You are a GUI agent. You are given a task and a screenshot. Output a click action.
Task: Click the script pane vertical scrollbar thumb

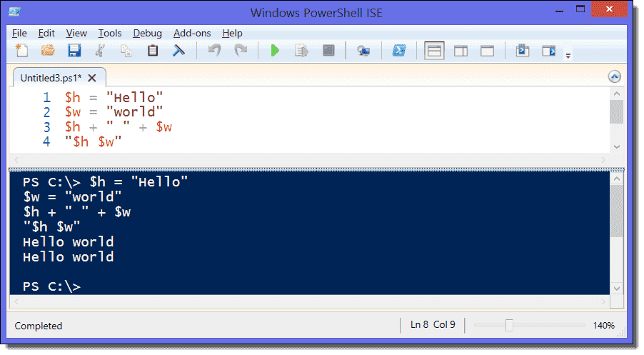(616, 111)
